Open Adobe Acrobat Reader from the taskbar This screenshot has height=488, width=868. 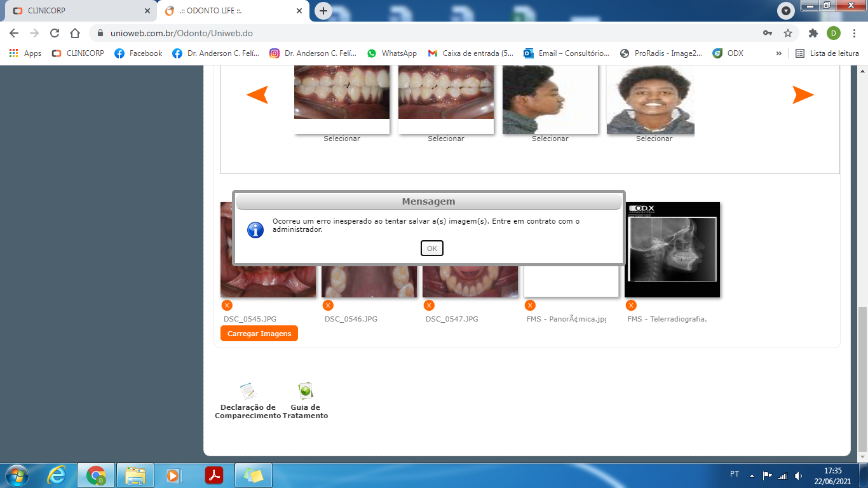pyautogui.click(x=214, y=475)
